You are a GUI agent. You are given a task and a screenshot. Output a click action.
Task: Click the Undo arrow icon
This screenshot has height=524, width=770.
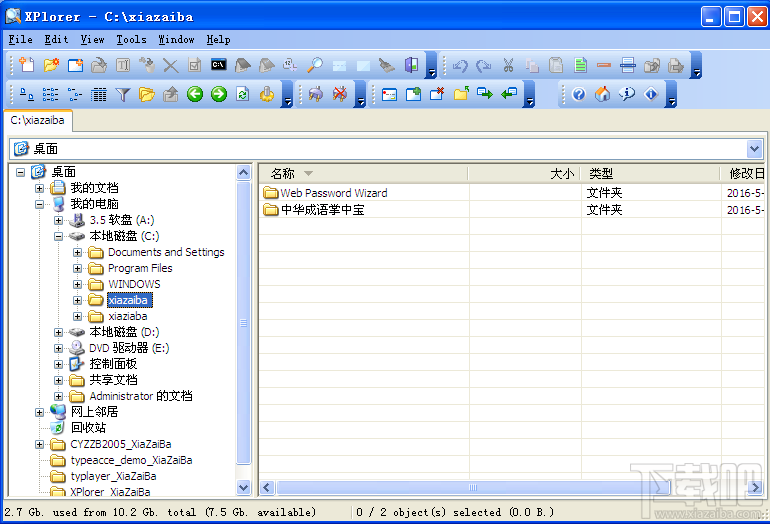coord(460,65)
